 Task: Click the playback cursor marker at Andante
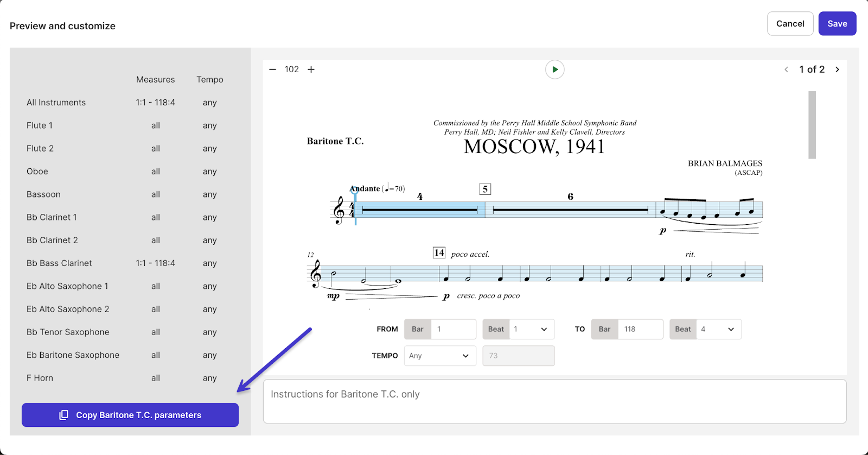[354, 190]
